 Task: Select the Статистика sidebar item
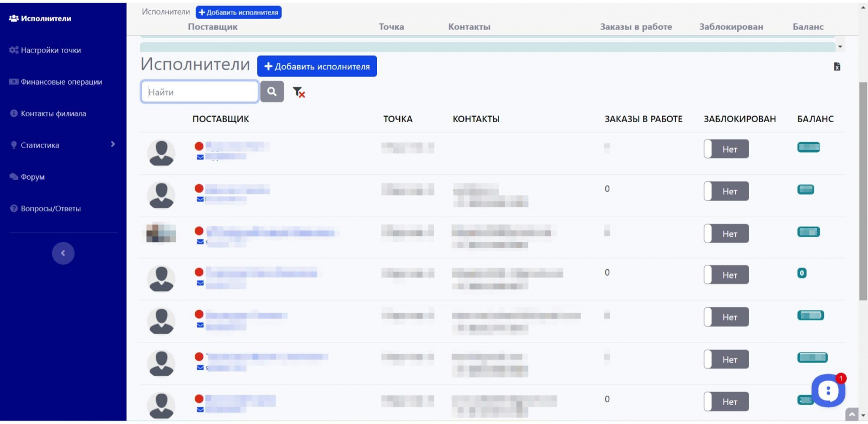pos(35,145)
